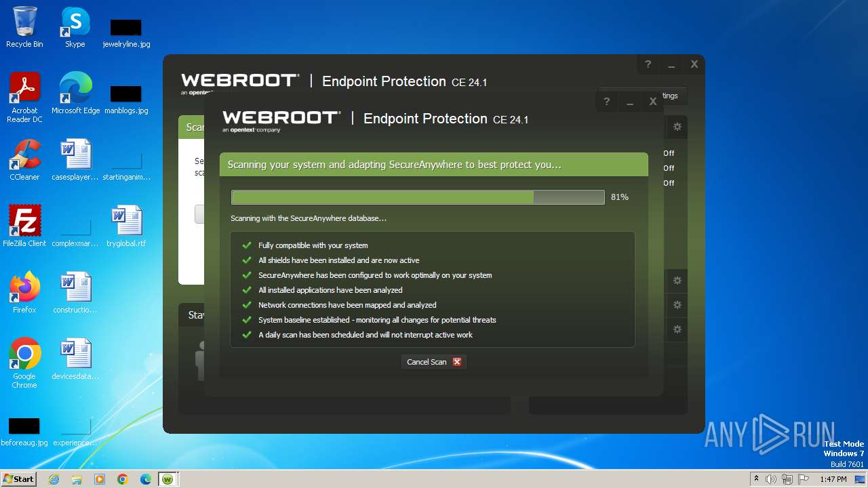Open Acrobat Reader DC desktop icon

tap(24, 98)
